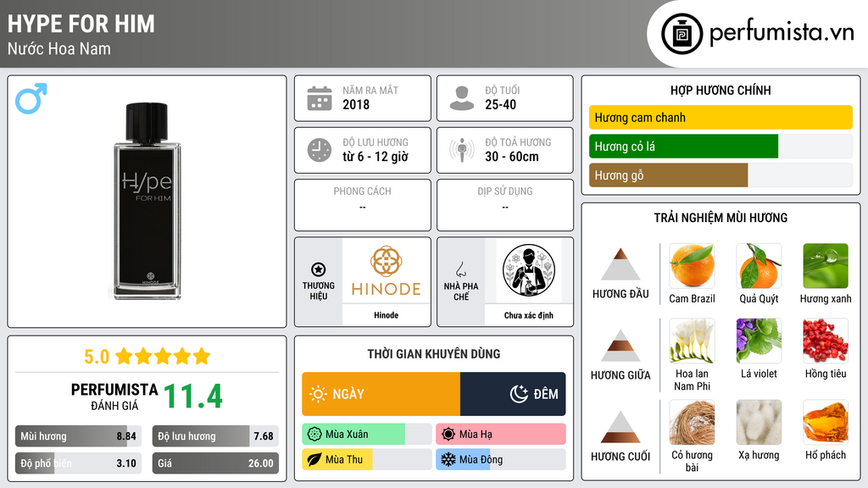Click the launch year value 2018
This screenshot has width=868, height=488.
[x=356, y=104]
